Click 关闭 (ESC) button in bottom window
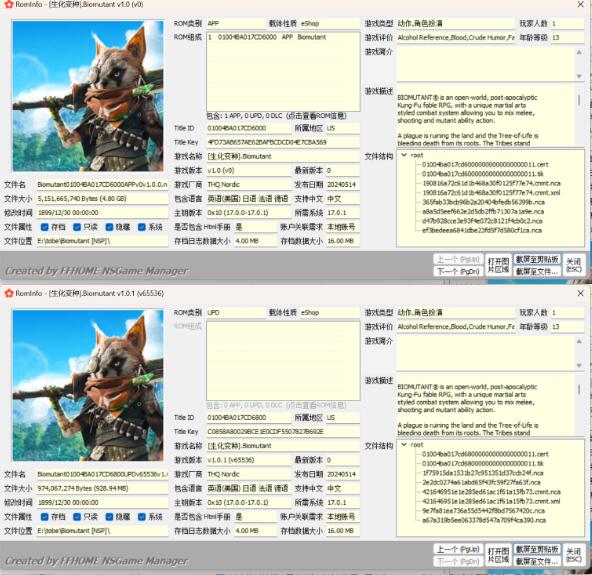Screen dimensions: 592x575 574,555
